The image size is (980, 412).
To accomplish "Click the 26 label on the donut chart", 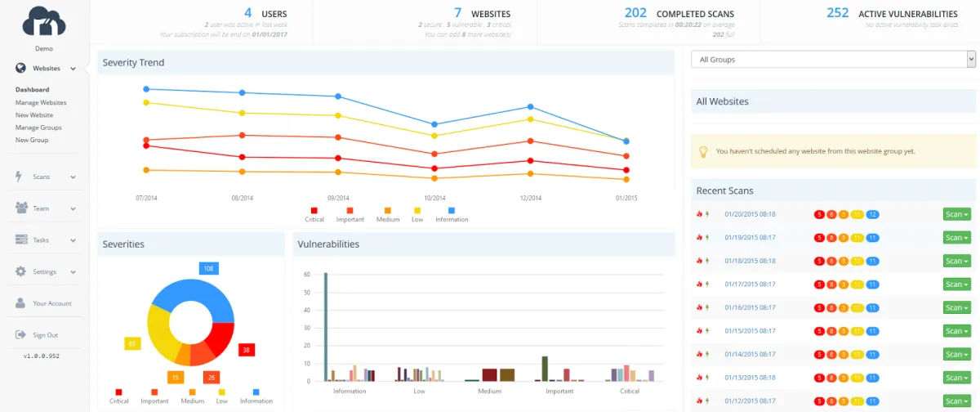I will [211, 377].
